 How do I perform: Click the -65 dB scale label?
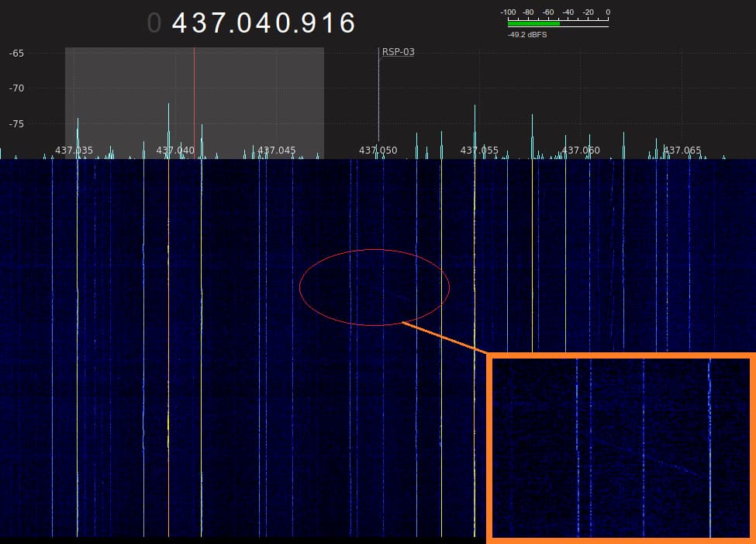16,54
